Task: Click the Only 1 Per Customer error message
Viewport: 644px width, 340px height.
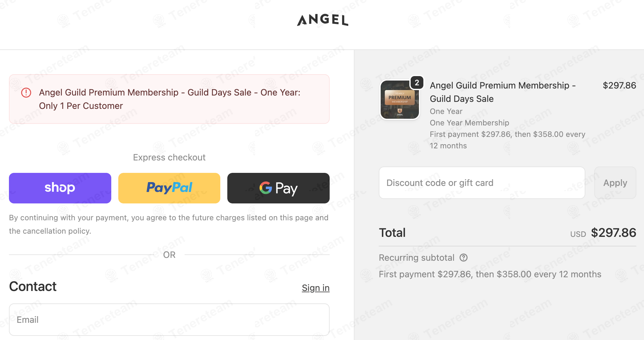Action: [170, 99]
